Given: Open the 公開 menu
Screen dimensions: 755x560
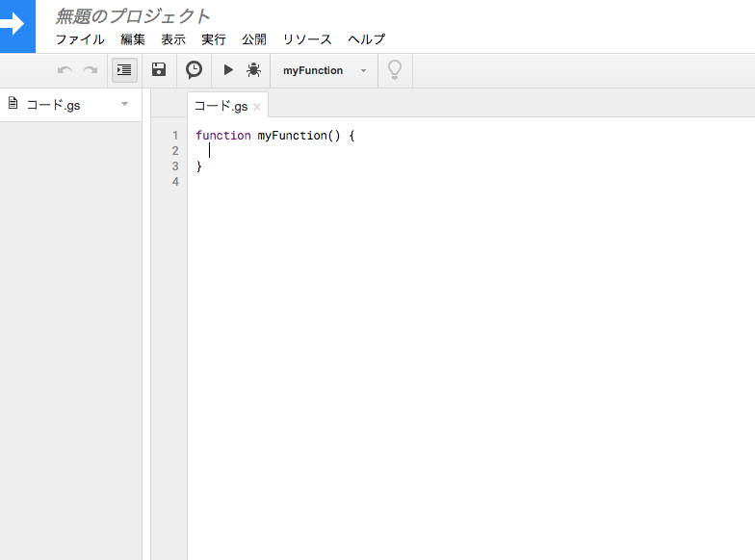Looking at the screenshot, I should point(254,39).
